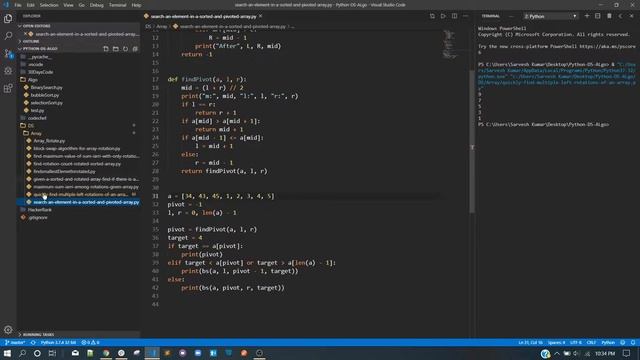Click the sync changes icon in status bar
This screenshot has width=640, height=360.
point(33,342)
